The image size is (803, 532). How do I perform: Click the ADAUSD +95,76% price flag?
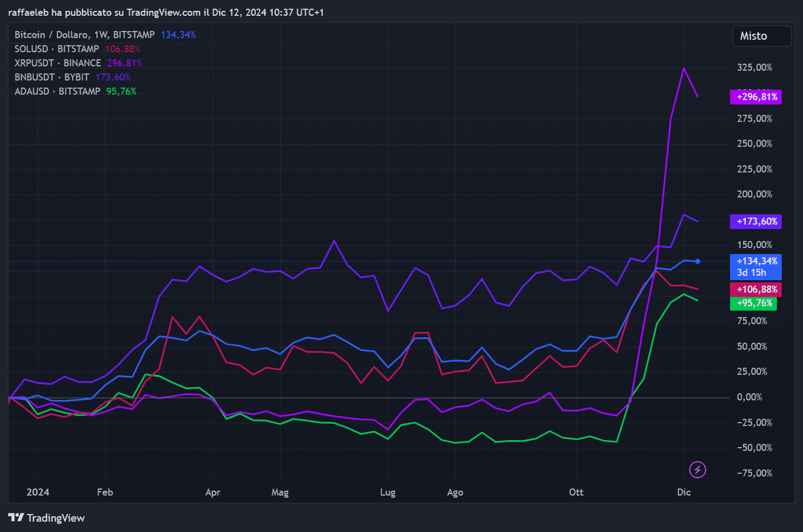click(753, 303)
